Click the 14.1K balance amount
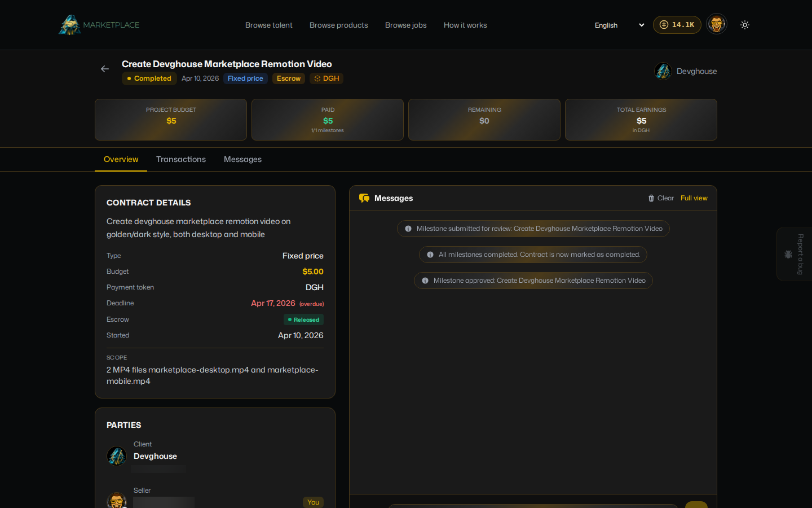The image size is (812, 508). pos(683,25)
